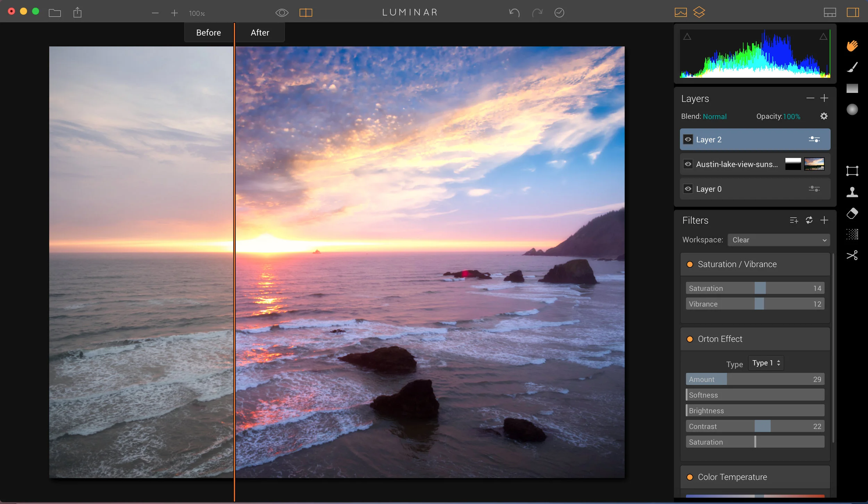The image size is (868, 504).
Task: Hide the Austin-lake-view layer eye
Action: tap(688, 164)
